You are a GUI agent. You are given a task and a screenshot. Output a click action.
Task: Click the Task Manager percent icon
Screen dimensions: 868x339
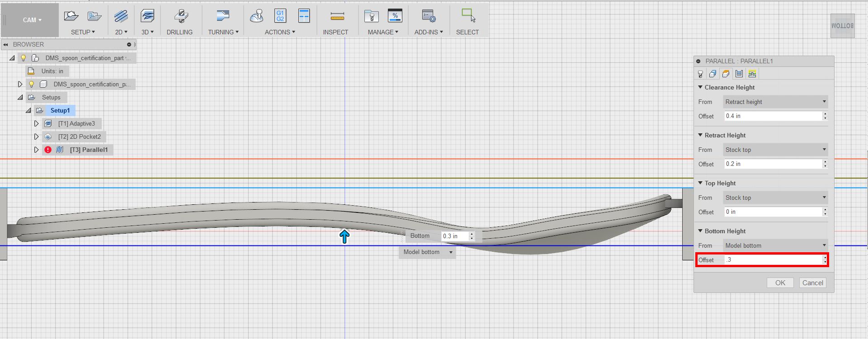(x=395, y=16)
